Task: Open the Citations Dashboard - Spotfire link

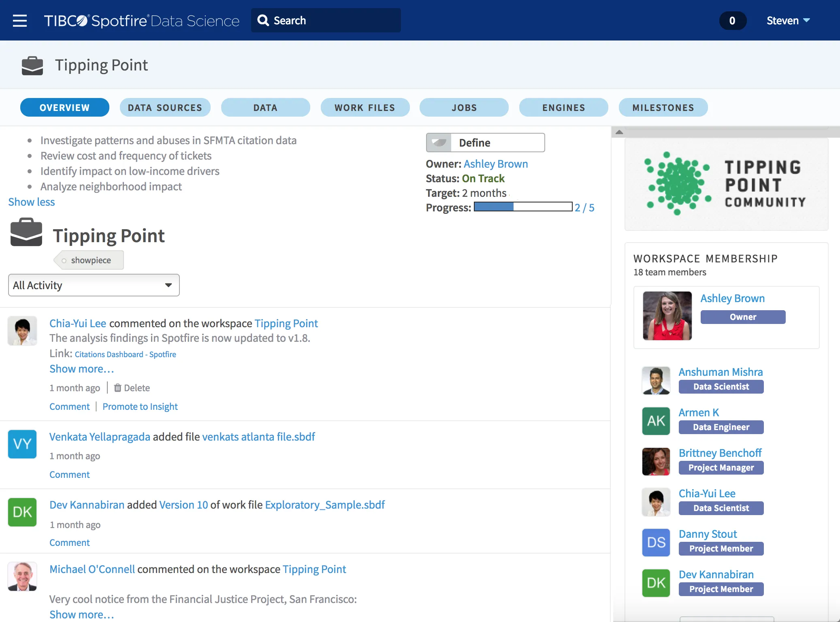Action: click(126, 354)
